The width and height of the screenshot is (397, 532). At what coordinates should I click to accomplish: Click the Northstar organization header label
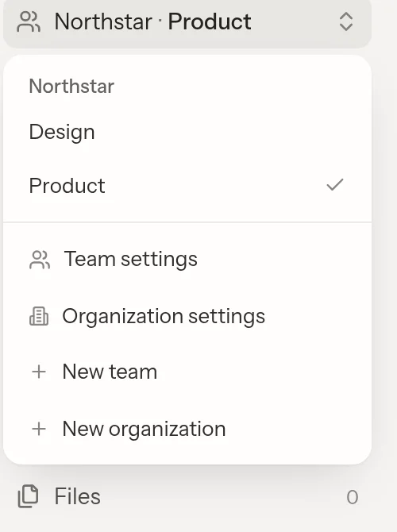(x=71, y=87)
